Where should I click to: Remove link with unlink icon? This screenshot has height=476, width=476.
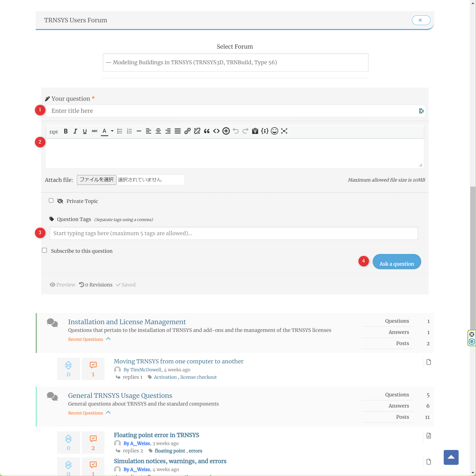point(197,131)
